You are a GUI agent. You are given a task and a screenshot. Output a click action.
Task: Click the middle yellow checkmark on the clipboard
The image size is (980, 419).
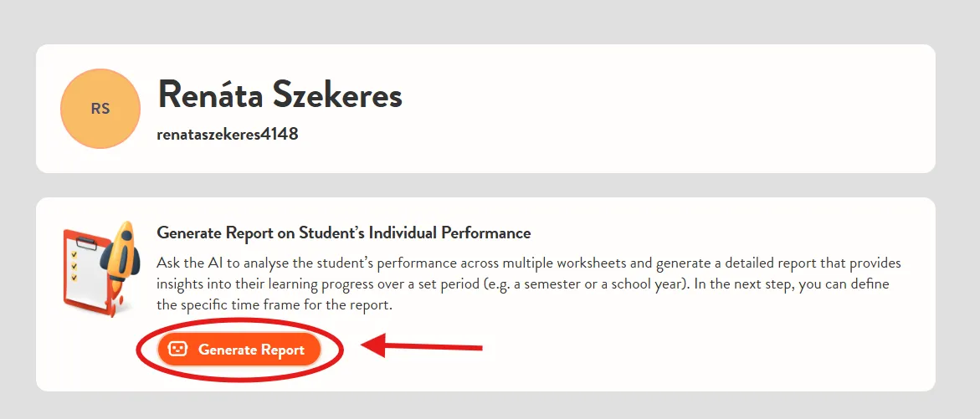[x=74, y=266]
